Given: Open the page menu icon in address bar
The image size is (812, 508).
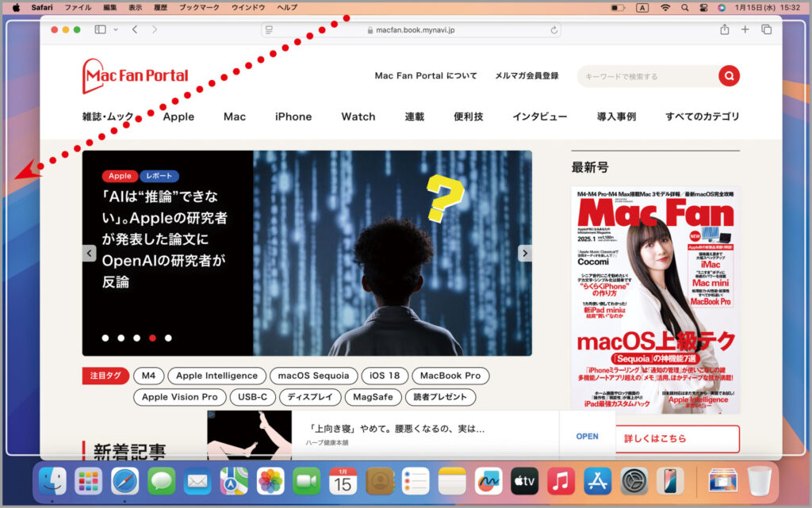Looking at the screenshot, I should [x=269, y=30].
